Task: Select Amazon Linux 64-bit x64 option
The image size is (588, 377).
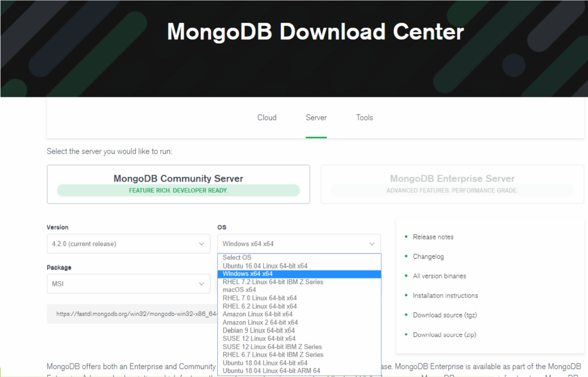Action: click(299, 314)
